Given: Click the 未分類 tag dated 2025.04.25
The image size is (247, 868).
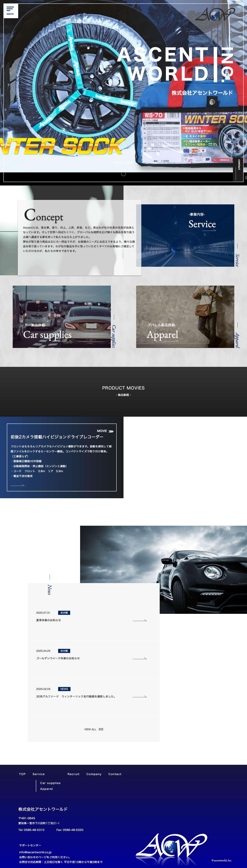Looking at the screenshot, I should (x=64, y=651).
